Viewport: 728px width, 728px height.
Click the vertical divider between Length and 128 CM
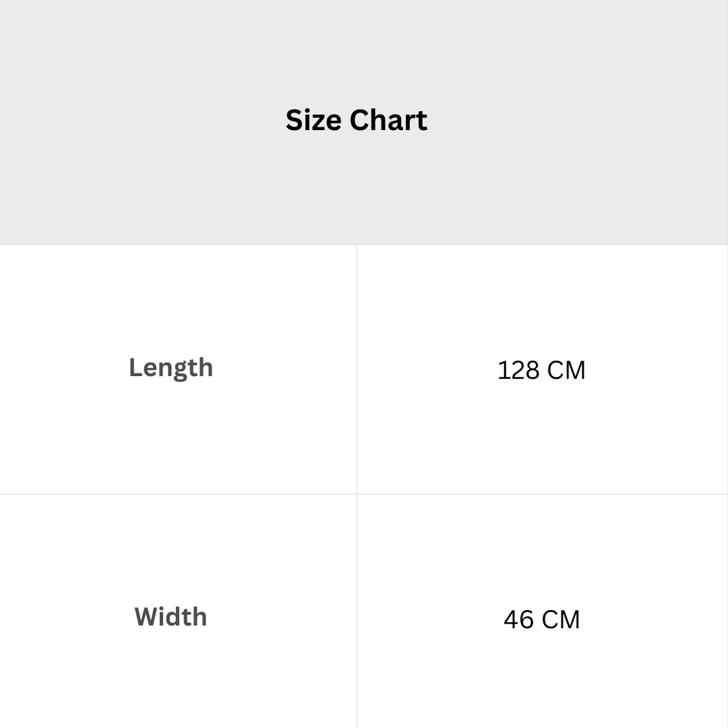[x=357, y=369]
